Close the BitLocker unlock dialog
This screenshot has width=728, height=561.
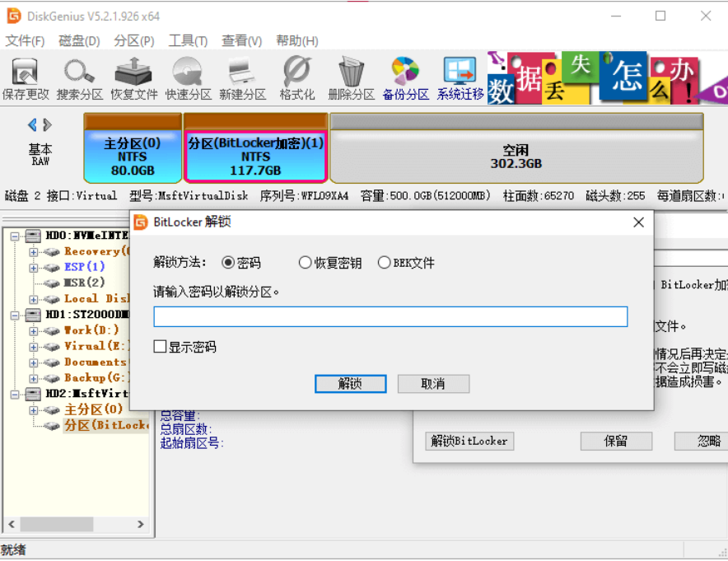(x=638, y=222)
